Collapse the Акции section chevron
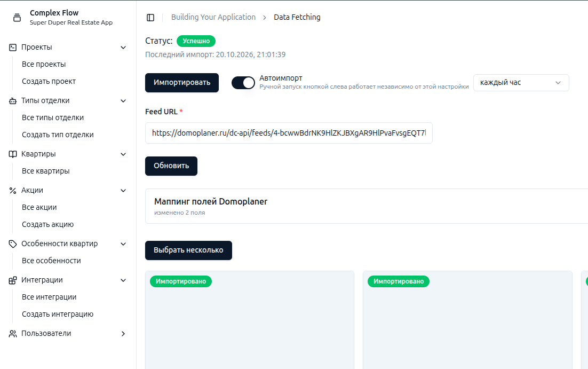The height and width of the screenshot is (369, 588). (123, 190)
